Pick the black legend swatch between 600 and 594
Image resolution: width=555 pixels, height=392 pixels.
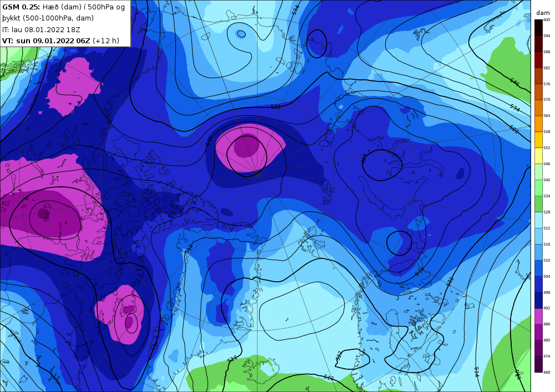pyautogui.click(x=538, y=28)
